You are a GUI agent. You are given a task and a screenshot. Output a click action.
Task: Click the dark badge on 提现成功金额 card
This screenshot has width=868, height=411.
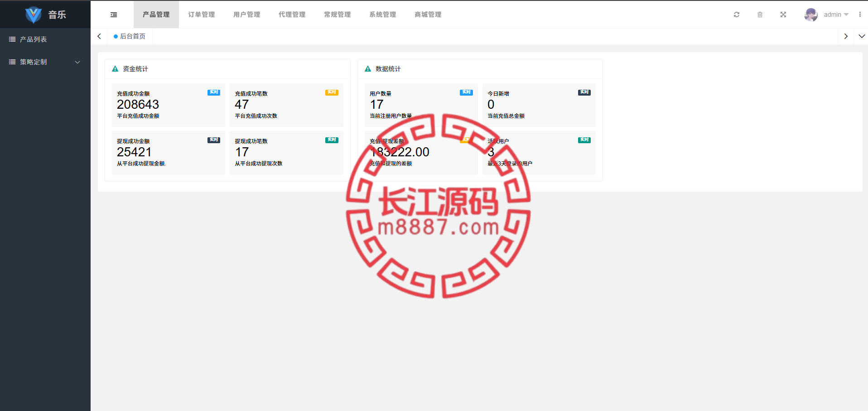point(214,140)
